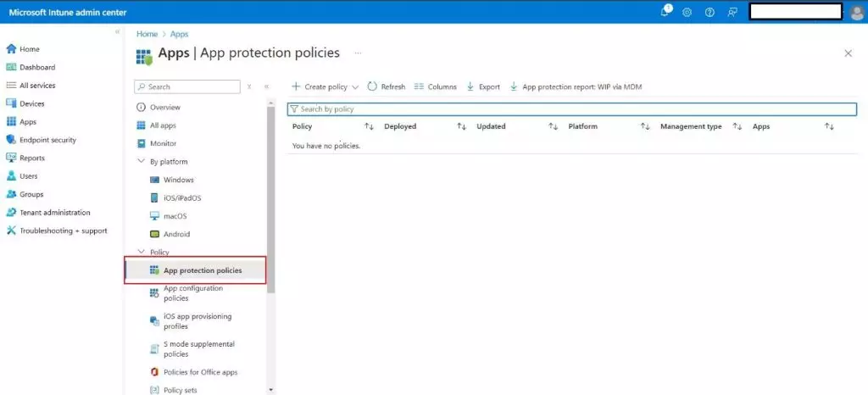Click the Export download icon
The width and height of the screenshot is (868, 395).
tap(470, 86)
